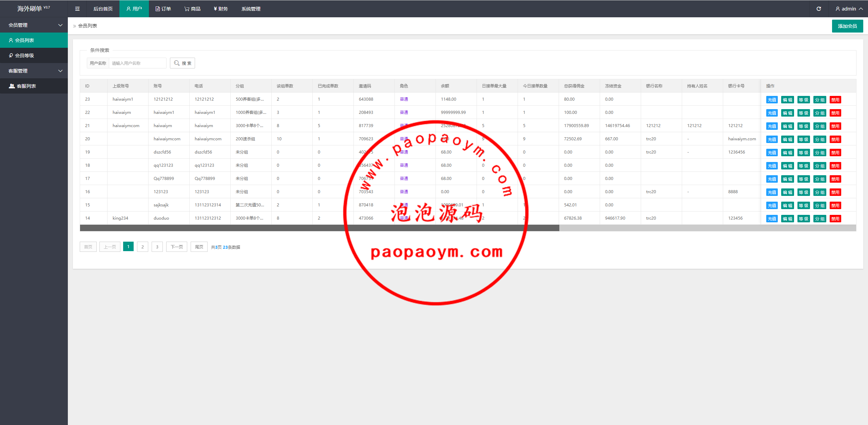The image size is (868, 425).
Task: Click total commission 17900559.89
Action: coord(576,126)
